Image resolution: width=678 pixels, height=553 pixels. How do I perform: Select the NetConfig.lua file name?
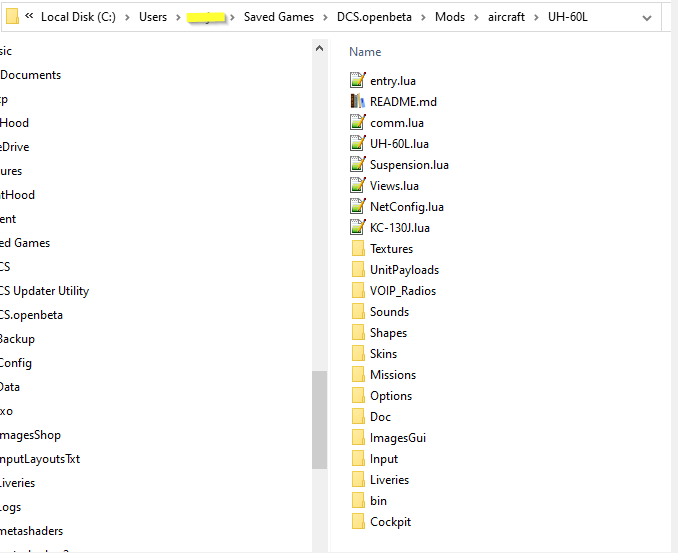tap(406, 207)
